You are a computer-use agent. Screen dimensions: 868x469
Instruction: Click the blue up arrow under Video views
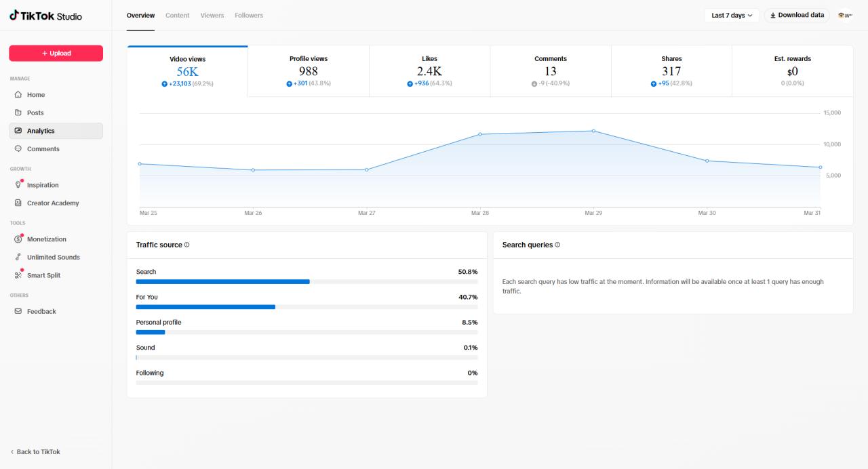pyautogui.click(x=165, y=83)
